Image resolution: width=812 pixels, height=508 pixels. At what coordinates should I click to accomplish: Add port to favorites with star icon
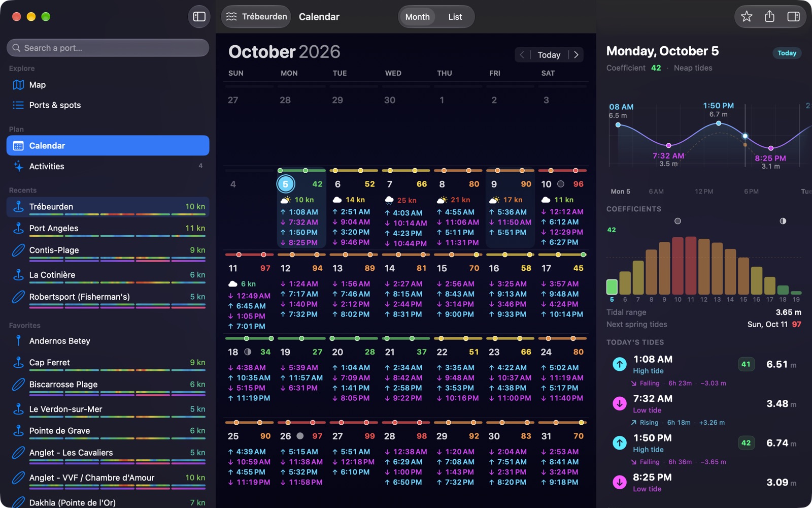(747, 17)
